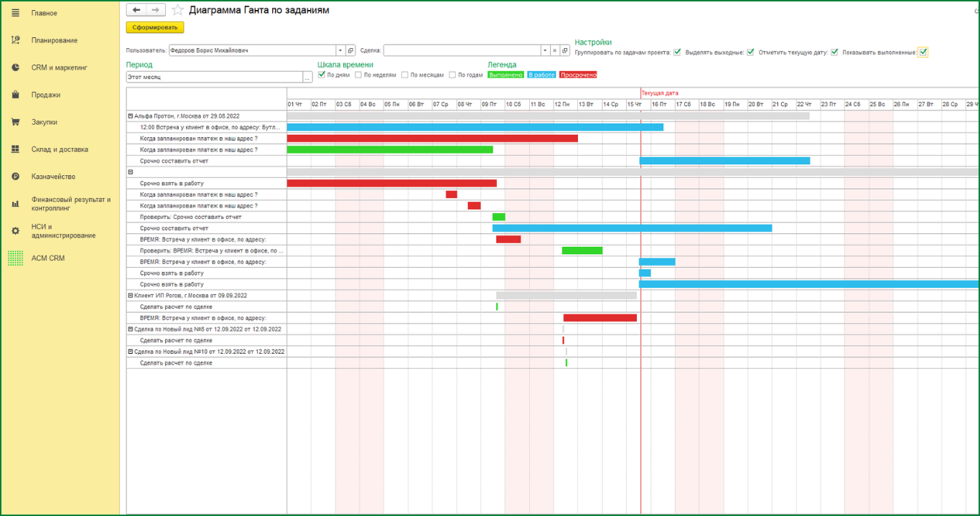Collapse the Клиент ИП Рогов group
Image resolution: width=980 pixels, height=516 pixels.
coord(131,296)
